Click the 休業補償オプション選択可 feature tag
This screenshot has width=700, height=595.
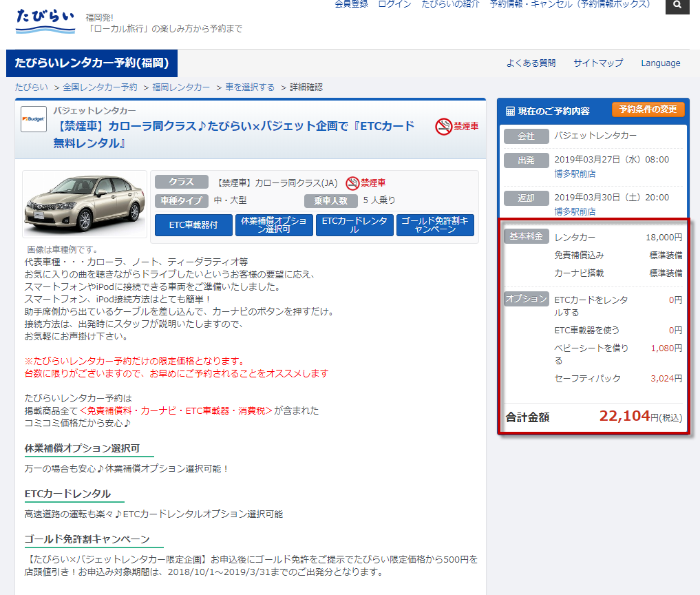tap(274, 225)
